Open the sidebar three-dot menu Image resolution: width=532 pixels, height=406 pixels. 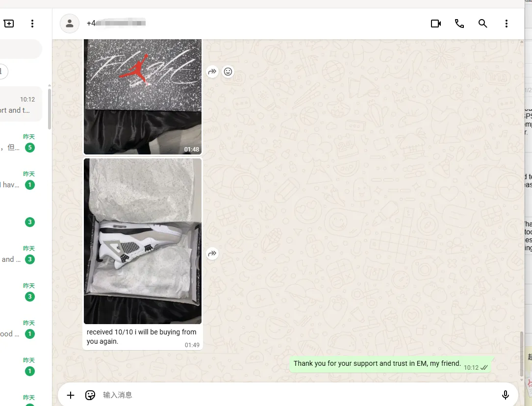click(x=32, y=24)
